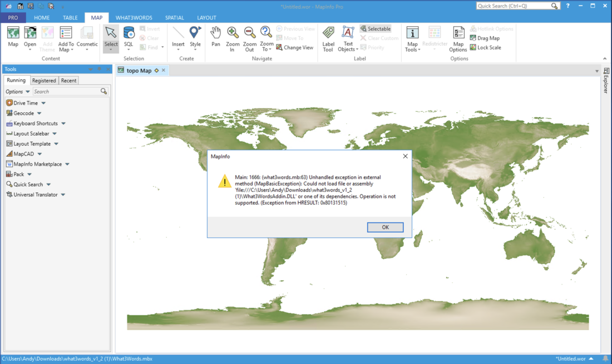Switch to the SPATIAL ribbon tab
The height and width of the screenshot is (364, 612).
(175, 18)
